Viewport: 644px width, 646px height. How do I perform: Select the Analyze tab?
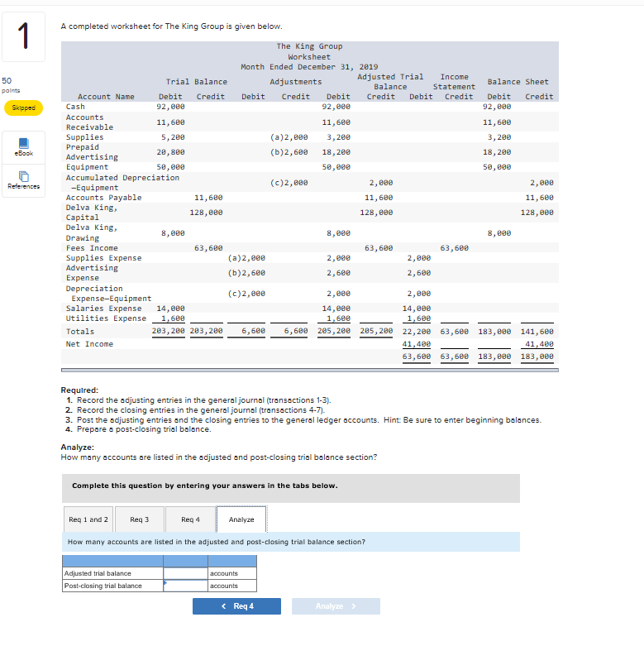(241, 519)
